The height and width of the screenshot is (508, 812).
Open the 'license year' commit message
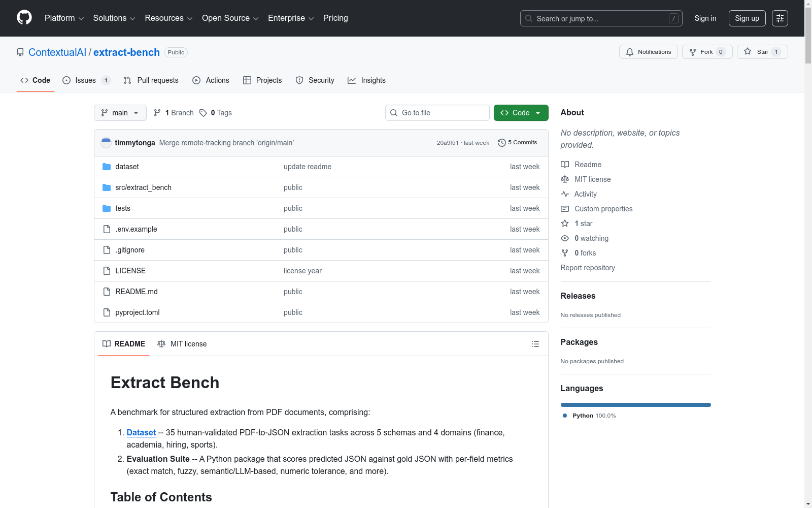[302, 271]
